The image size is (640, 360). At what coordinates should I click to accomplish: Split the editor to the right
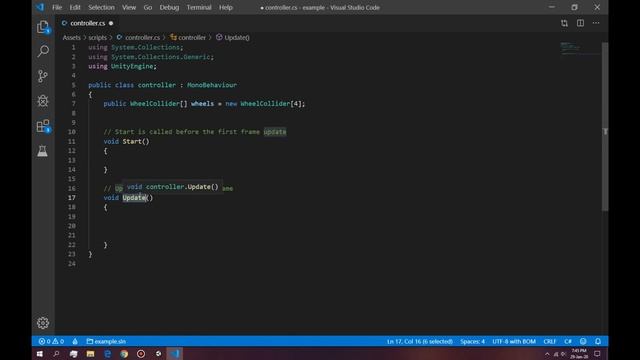point(580,23)
